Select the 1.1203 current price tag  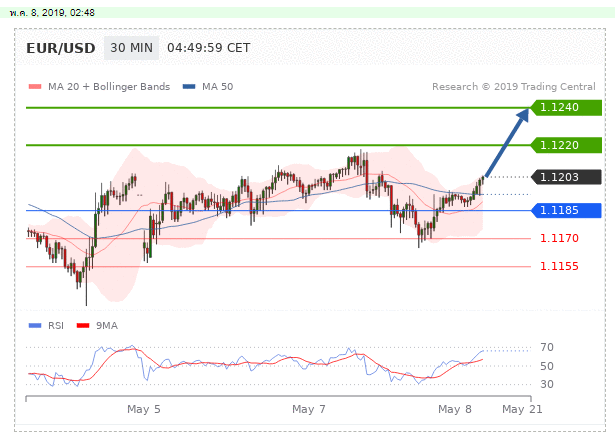click(x=567, y=177)
